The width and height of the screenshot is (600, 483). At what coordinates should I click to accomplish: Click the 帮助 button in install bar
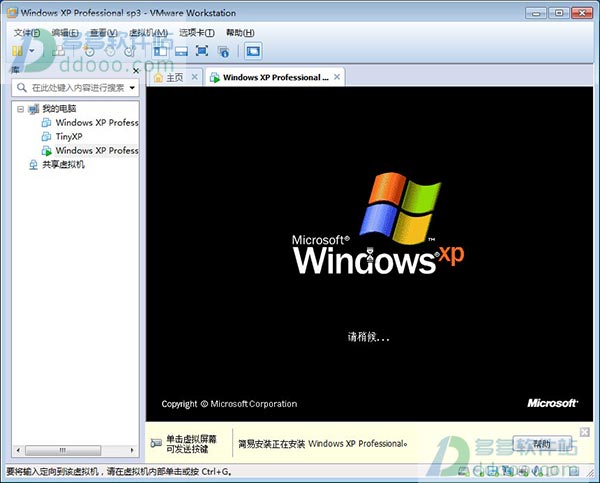(542, 444)
